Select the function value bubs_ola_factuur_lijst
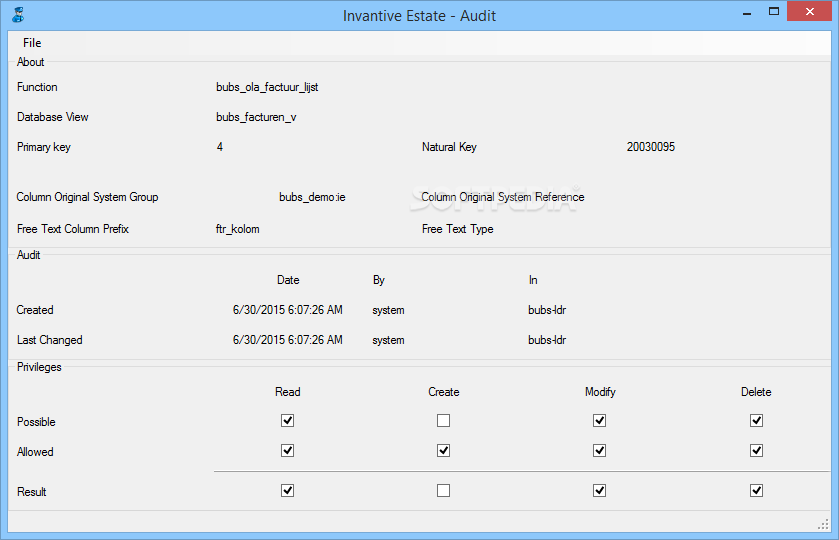The width and height of the screenshot is (839, 540). 267,87
